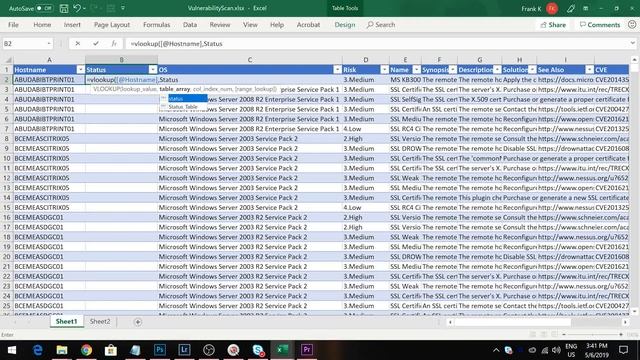
Task: Open Name column filter dropdown
Action: pos(416,70)
